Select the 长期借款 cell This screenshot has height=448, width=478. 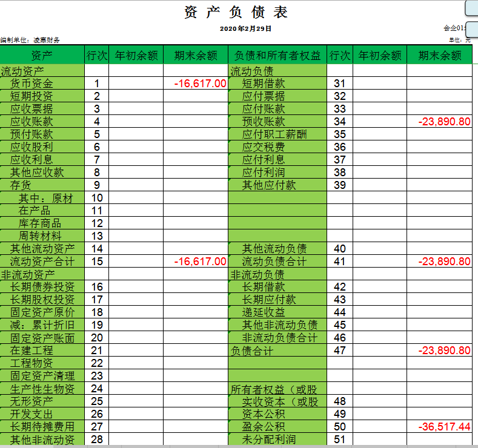pyautogui.click(x=277, y=287)
